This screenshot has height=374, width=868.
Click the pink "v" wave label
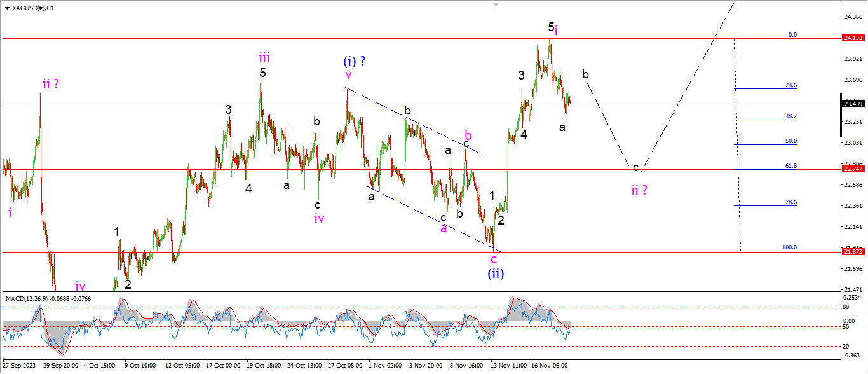point(348,76)
